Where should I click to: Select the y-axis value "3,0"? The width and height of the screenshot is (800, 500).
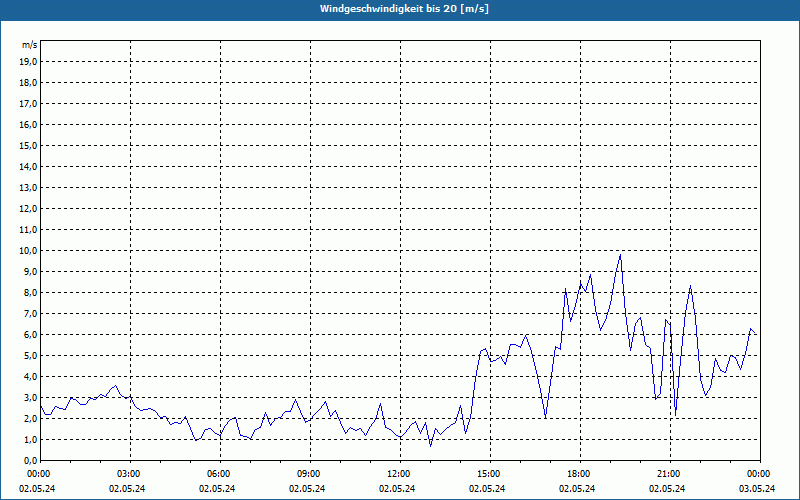[30, 397]
